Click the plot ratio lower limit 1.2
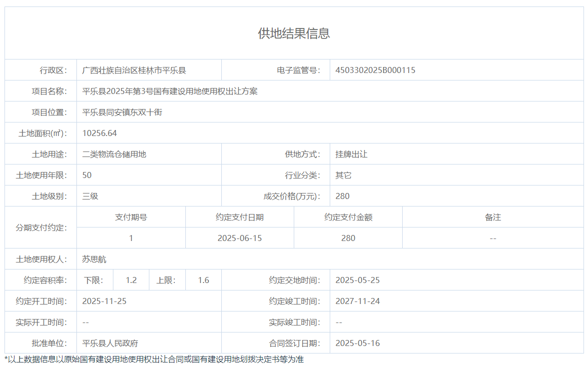 [131, 280]
